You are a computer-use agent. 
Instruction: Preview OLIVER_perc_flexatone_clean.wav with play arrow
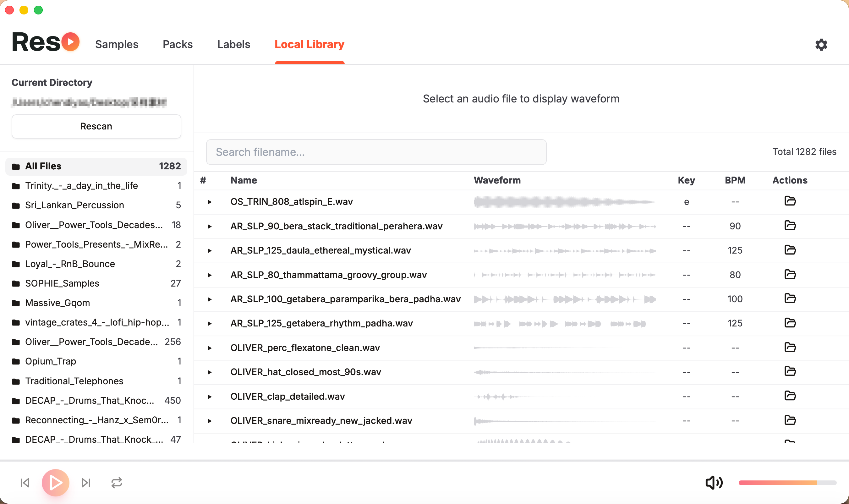tap(210, 348)
